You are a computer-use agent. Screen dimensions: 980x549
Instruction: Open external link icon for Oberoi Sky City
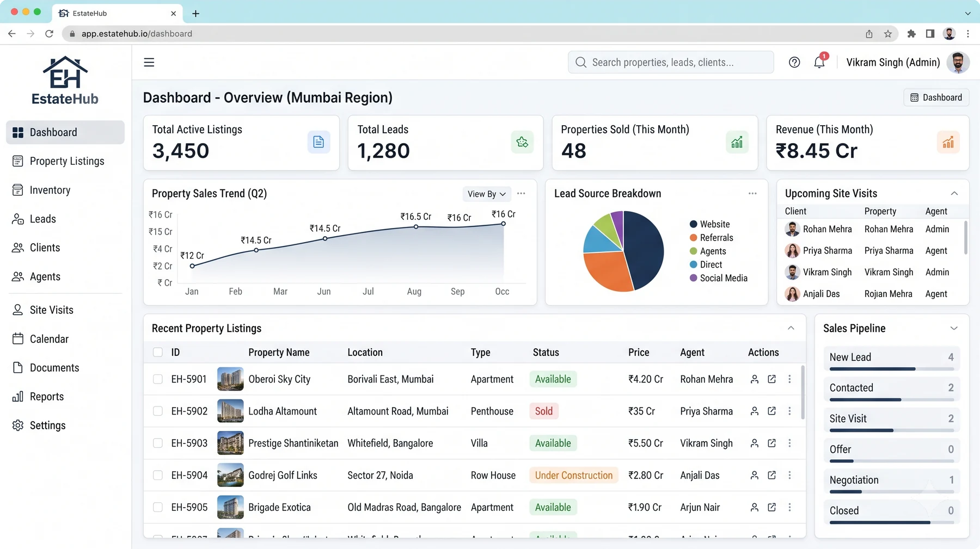(x=771, y=379)
